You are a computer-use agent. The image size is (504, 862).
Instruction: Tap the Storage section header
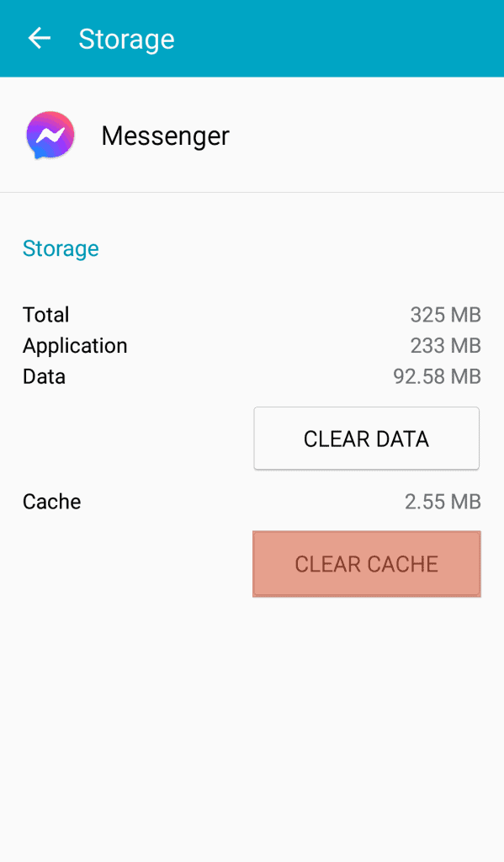[x=60, y=248]
